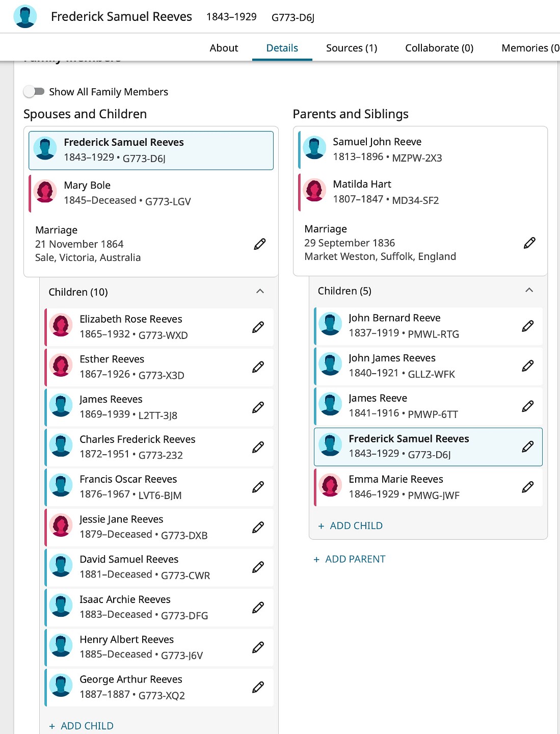Click Add Child under Spouses and Children
The height and width of the screenshot is (734, 560).
click(x=82, y=726)
